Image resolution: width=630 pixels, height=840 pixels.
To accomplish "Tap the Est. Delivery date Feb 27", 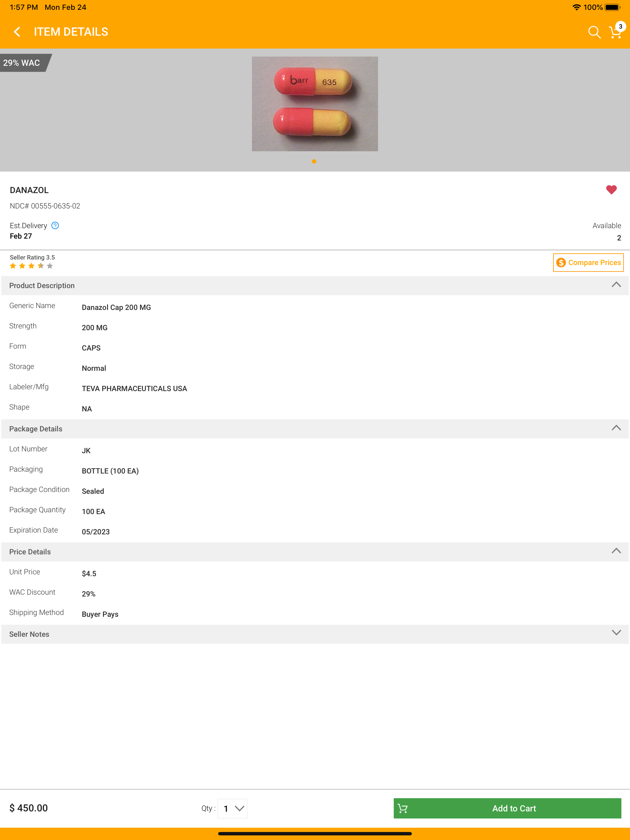I will click(21, 236).
